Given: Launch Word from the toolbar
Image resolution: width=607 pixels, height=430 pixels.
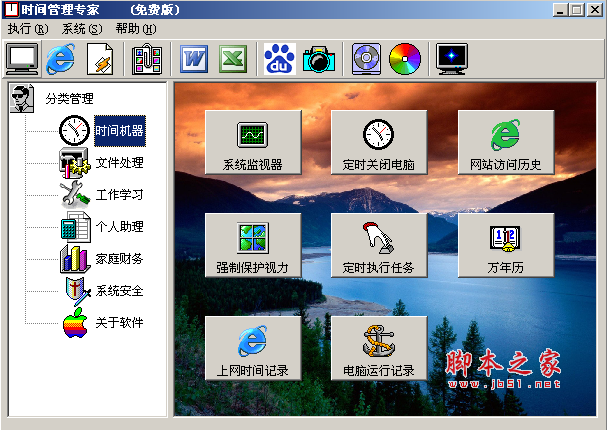Looking at the screenshot, I should [194, 59].
